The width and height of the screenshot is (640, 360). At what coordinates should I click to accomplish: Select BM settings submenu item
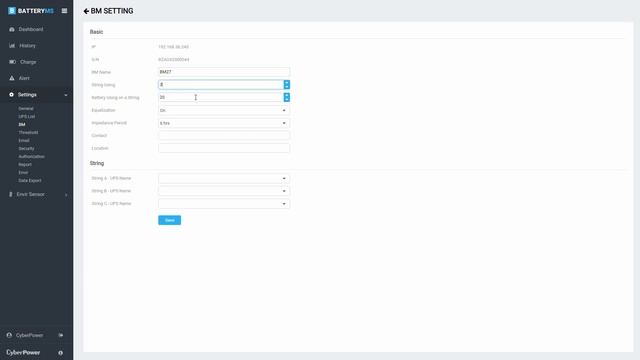tap(22, 124)
